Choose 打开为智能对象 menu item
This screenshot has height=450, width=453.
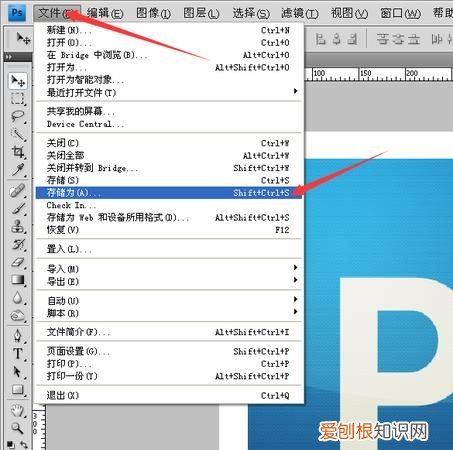point(169,80)
